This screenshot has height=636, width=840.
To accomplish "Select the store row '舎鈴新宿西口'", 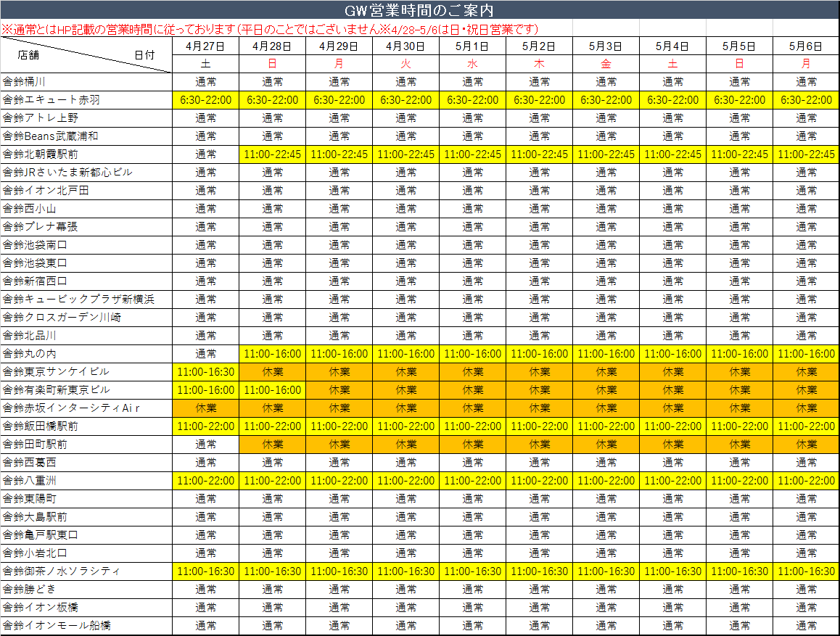I will click(x=420, y=281).
